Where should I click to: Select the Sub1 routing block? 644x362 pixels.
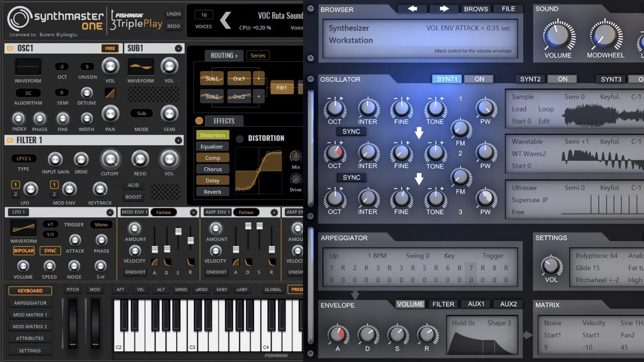click(x=212, y=78)
